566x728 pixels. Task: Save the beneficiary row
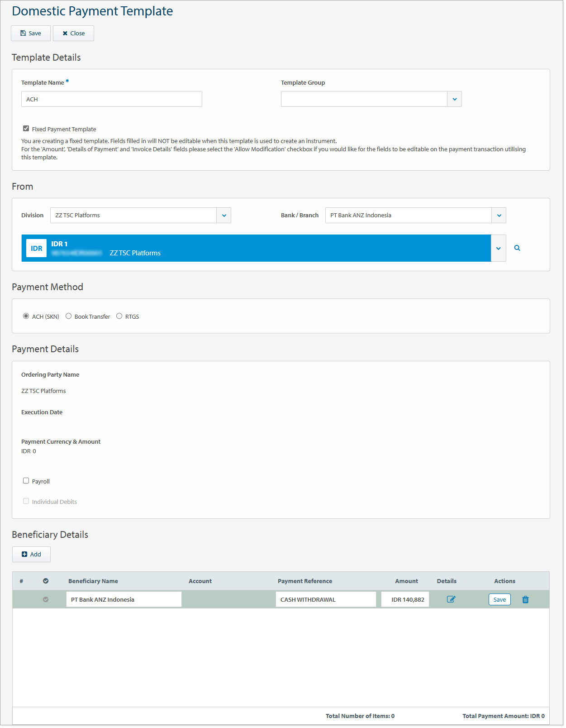[x=499, y=599]
